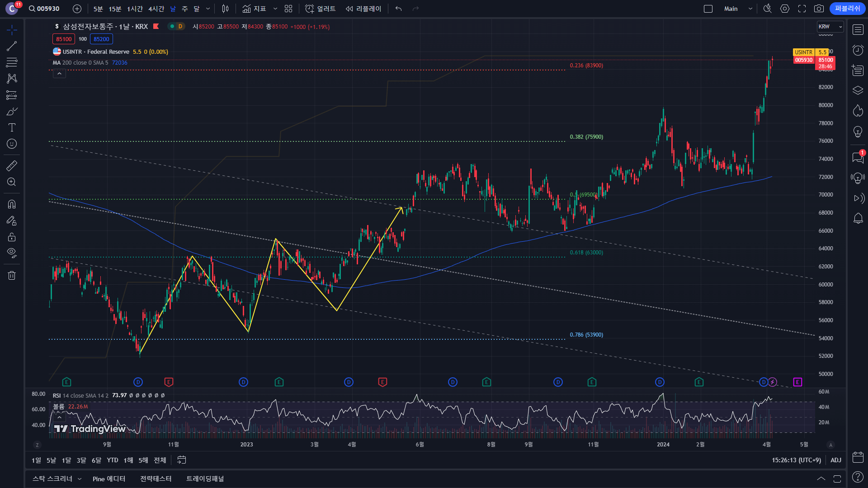Open the 전략테스터 tab
Image resolution: width=868 pixels, height=488 pixels.
(x=156, y=479)
